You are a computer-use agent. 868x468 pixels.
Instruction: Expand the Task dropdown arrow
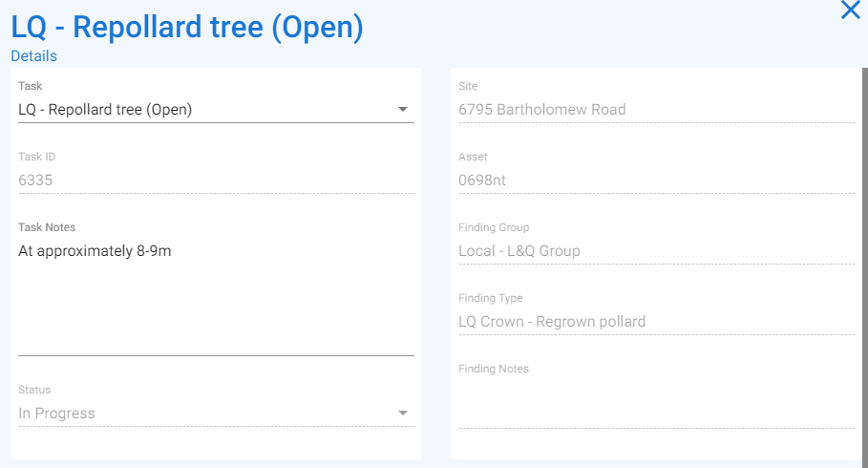[403, 109]
